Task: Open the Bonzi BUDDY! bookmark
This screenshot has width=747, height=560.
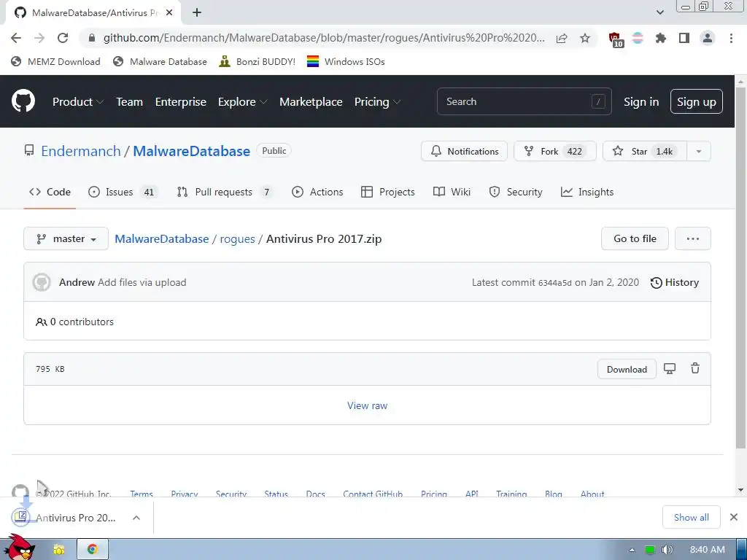Action: tap(257, 61)
